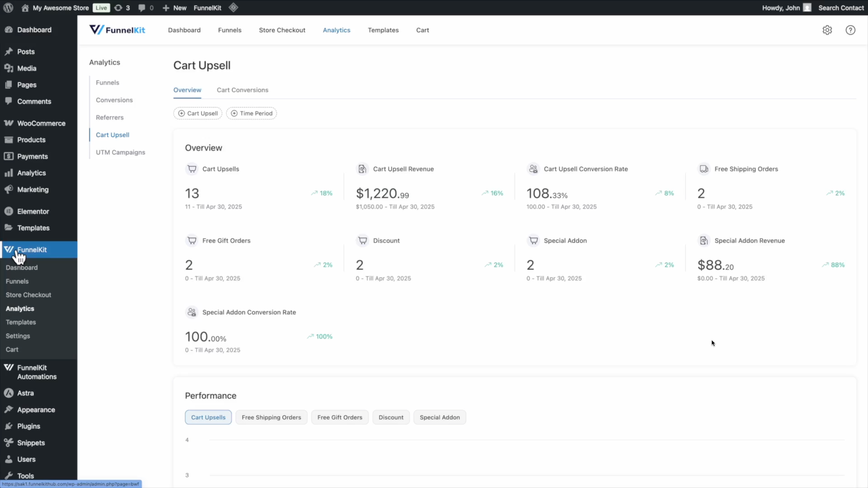
Task: Select Analytics in FunnelKit top navigation
Action: 337,30
